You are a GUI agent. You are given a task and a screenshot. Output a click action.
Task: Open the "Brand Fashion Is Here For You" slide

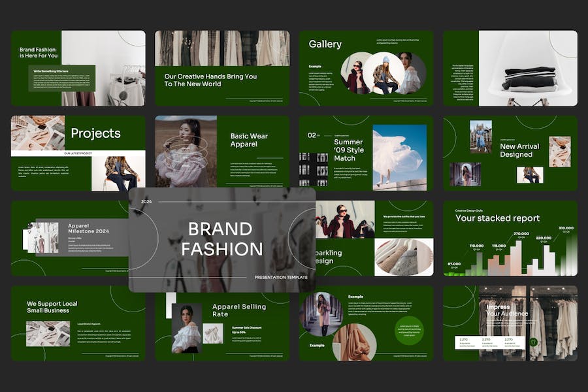click(x=78, y=68)
